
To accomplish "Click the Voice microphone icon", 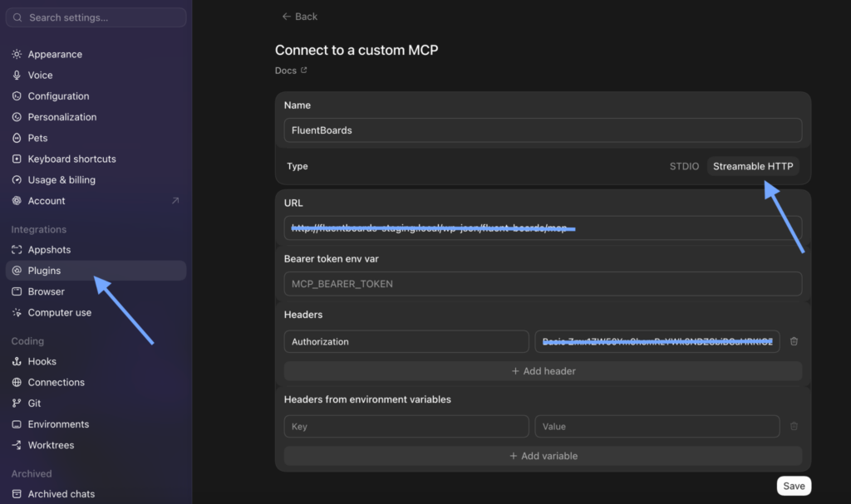I will coord(17,75).
